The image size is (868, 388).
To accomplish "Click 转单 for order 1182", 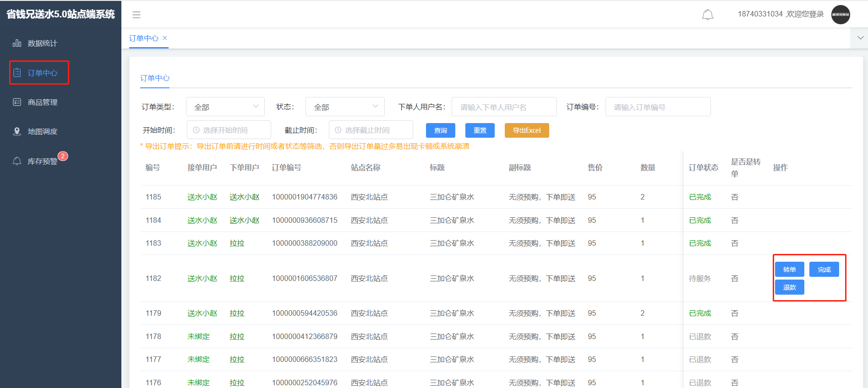I will pyautogui.click(x=789, y=269).
